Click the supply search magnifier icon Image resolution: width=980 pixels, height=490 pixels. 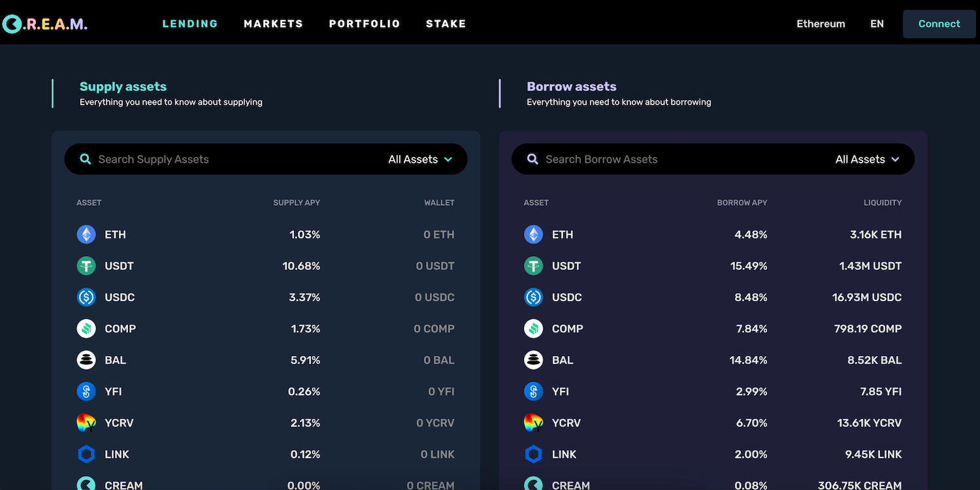click(86, 159)
